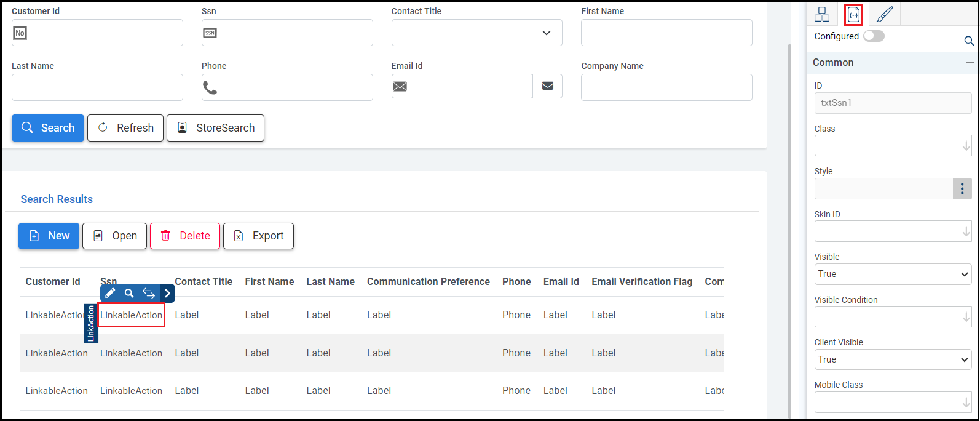This screenshot has height=421, width=980.
Task: Click the three-blocks controls tab icon
Action: click(x=822, y=14)
